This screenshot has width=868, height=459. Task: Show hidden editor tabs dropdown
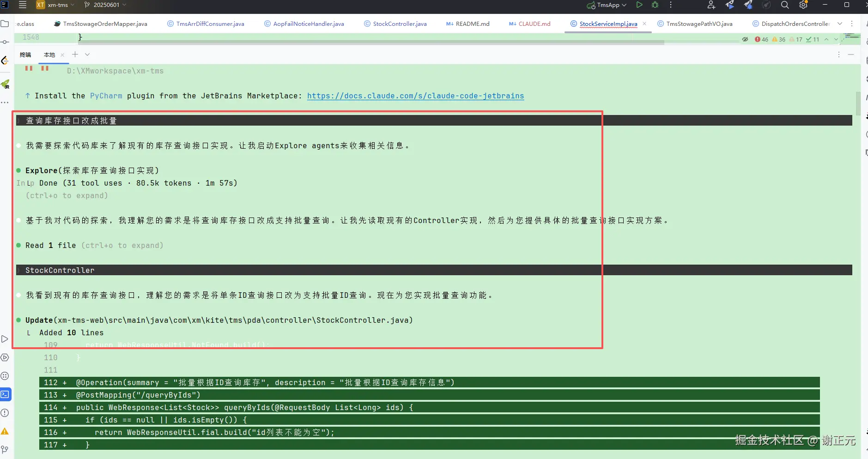(x=840, y=24)
